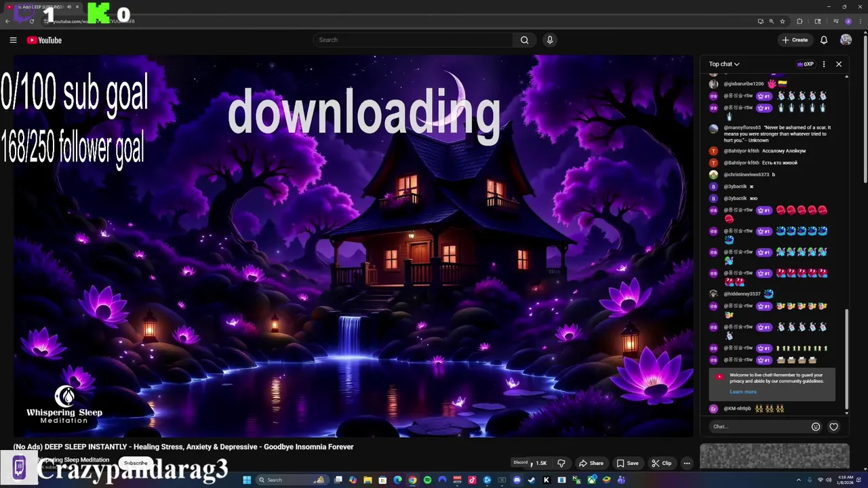Open more video actions ellipsis

point(687,463)
